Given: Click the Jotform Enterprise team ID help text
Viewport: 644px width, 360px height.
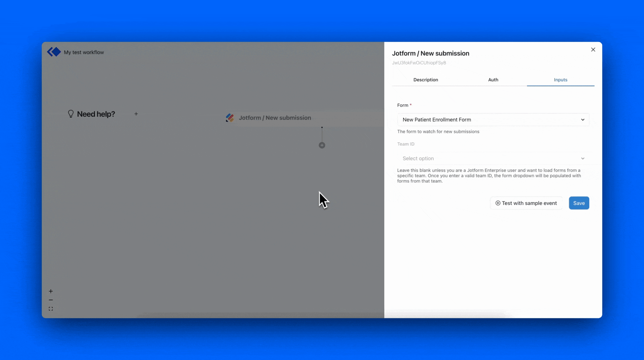Looking at the screenshot, I should click(489, 176).
